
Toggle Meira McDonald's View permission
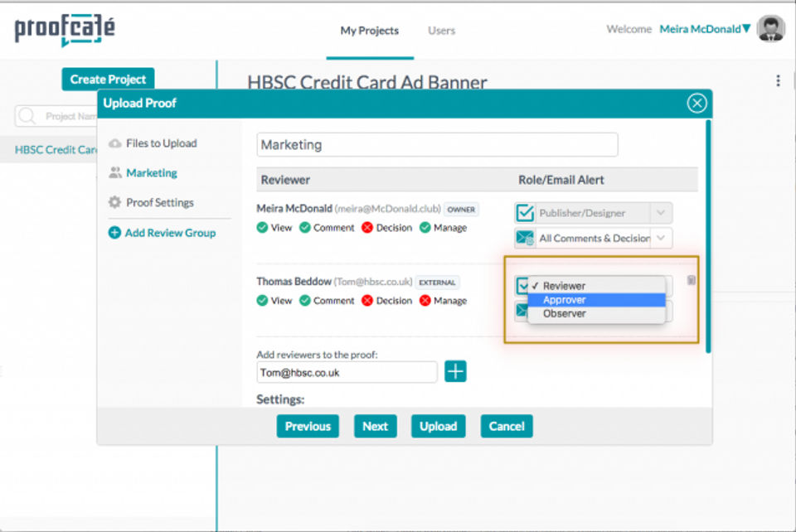click(x=262, y=228)
